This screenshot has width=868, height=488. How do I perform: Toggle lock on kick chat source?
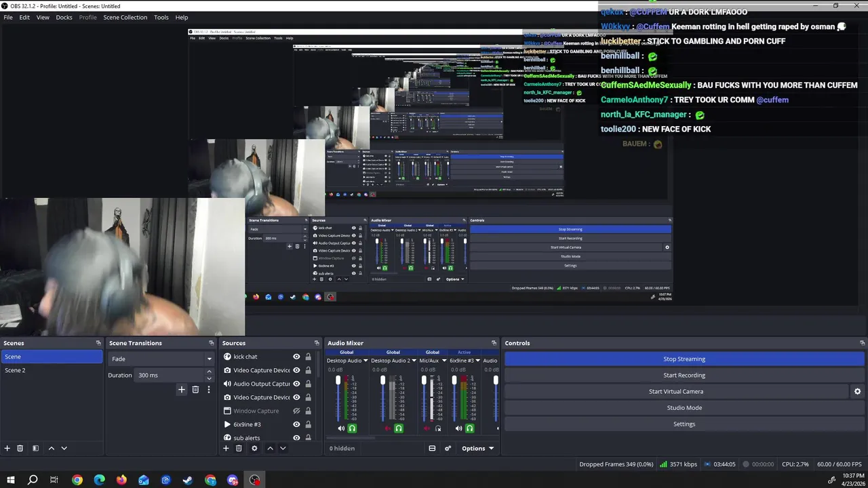(308, 357)
